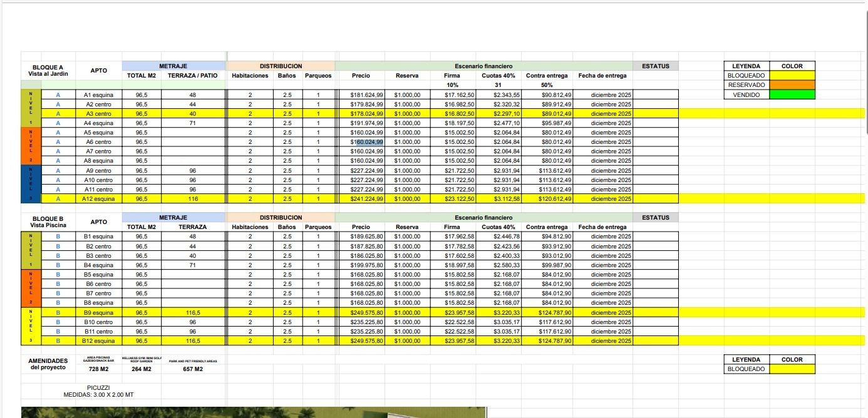Click the orange RESERVADO legend color cell
Screen dimensions: 868x418
792,85
